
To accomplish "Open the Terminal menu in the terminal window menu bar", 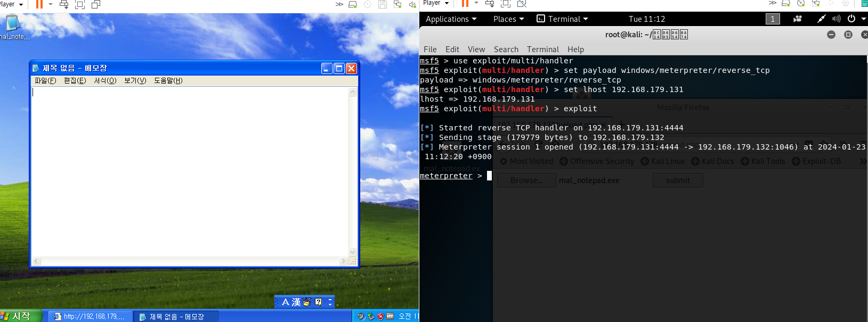I will (x=543, y=49).
